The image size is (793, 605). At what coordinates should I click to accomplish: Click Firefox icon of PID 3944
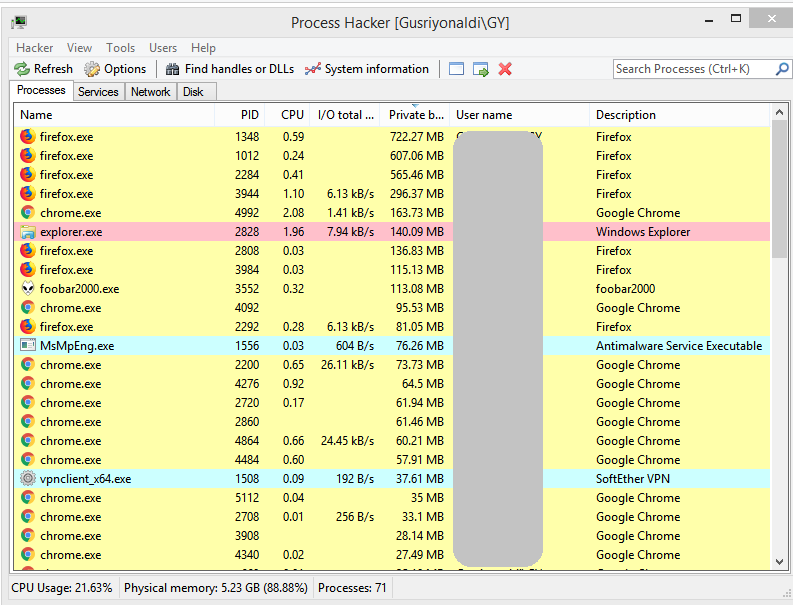(27, 193)
